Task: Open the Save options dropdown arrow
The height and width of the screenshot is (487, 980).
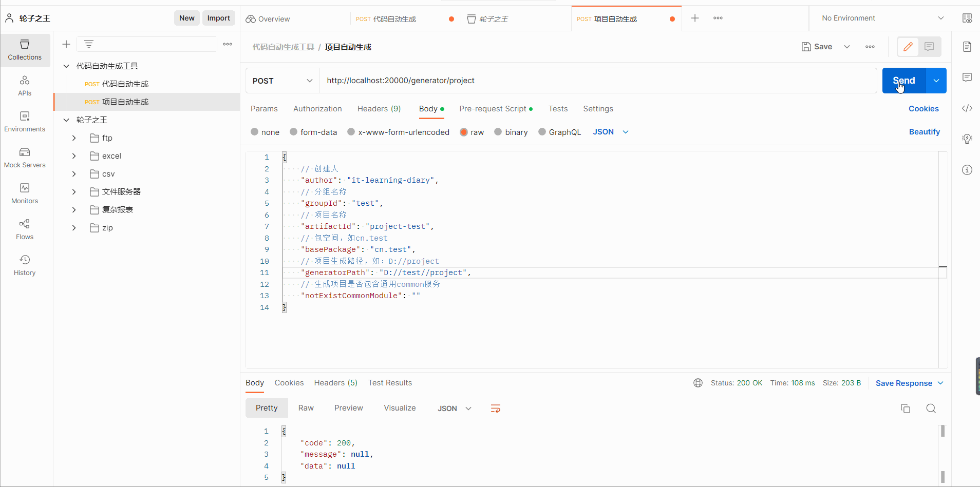Action: (x=847, y=47)
